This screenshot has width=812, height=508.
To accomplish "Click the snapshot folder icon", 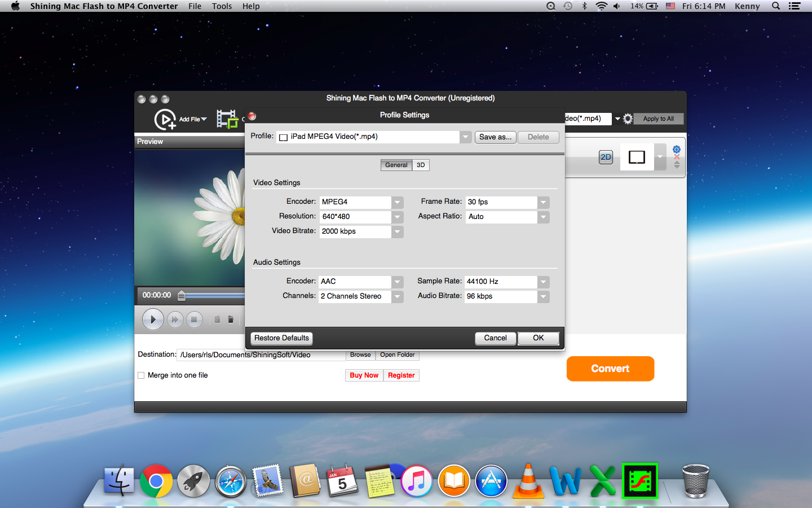I will click(231, 319).
